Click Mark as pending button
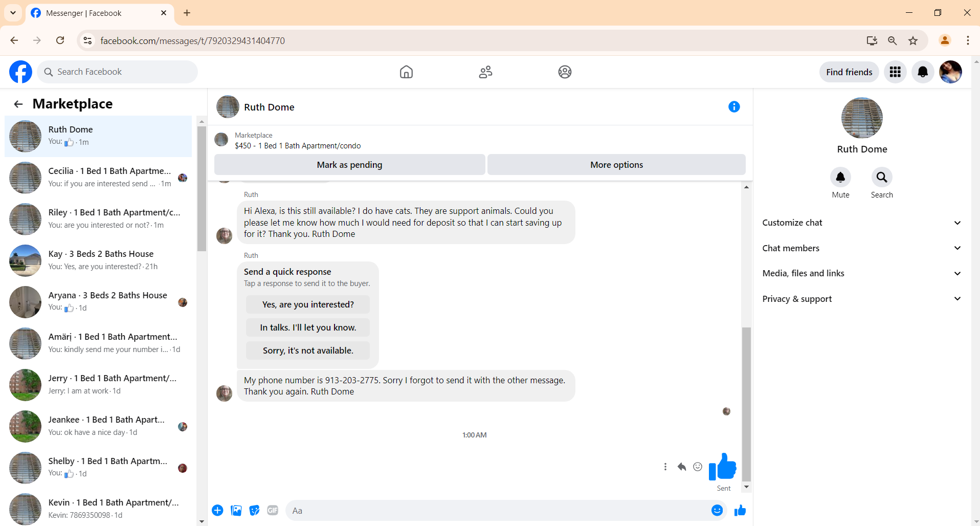This screenshot has width=980, height=526. 349,165
